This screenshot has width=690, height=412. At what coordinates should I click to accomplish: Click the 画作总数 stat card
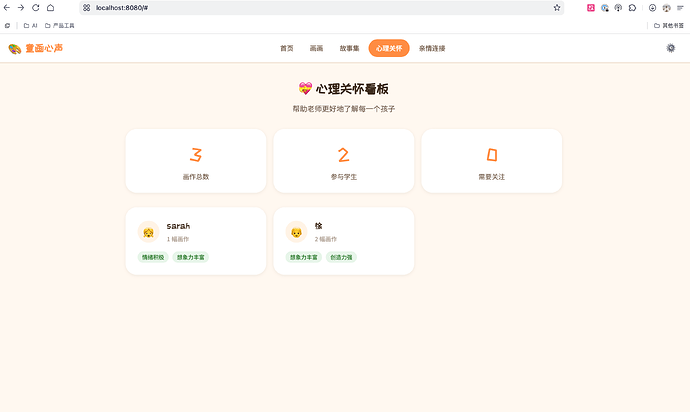point(196,161)
